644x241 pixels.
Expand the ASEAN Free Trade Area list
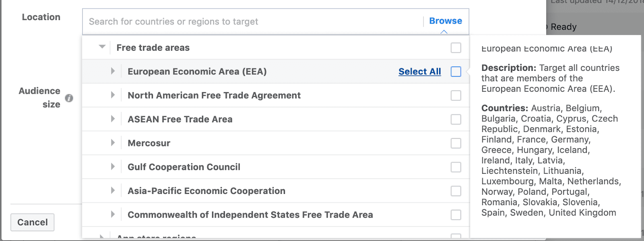(x=113, y=119)
